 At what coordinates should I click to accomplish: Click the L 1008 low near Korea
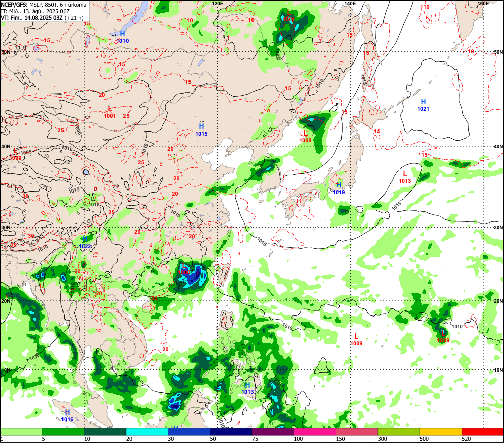point(305,137)
